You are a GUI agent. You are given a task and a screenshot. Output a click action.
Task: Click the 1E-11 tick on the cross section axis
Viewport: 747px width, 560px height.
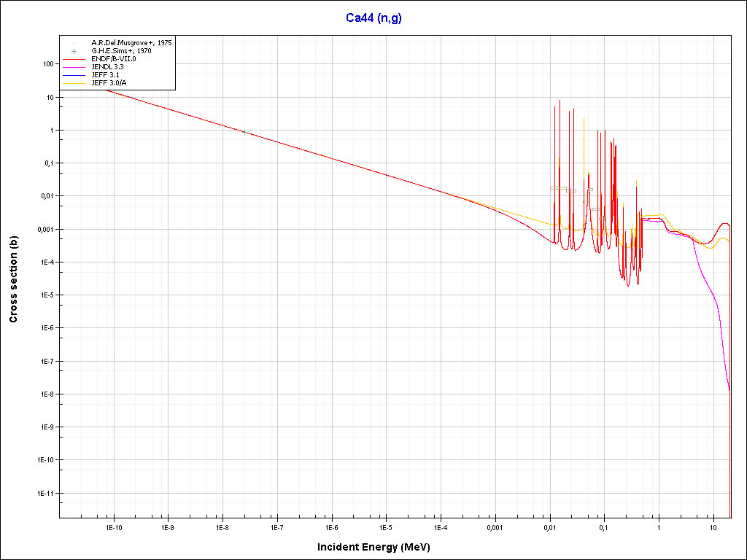click(x=45, y=493)
